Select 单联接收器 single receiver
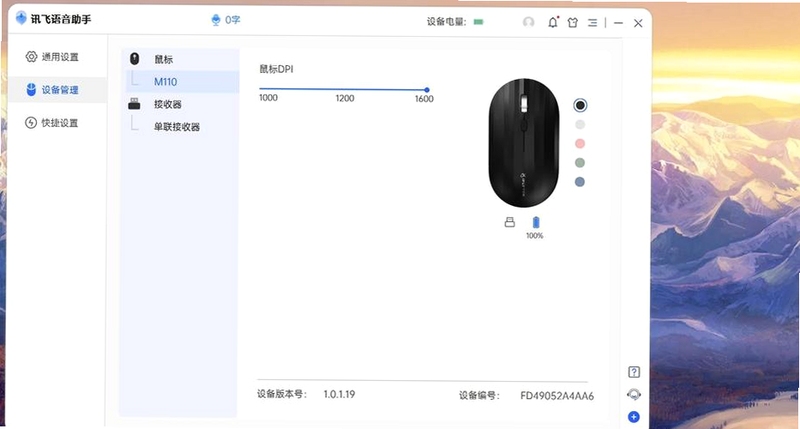800x429 pixels. pyautogui.click(x=177, y=127)
